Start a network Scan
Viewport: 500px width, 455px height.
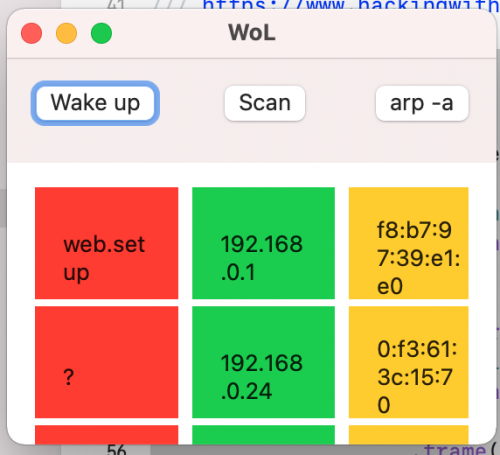click(x=265, y=103)
